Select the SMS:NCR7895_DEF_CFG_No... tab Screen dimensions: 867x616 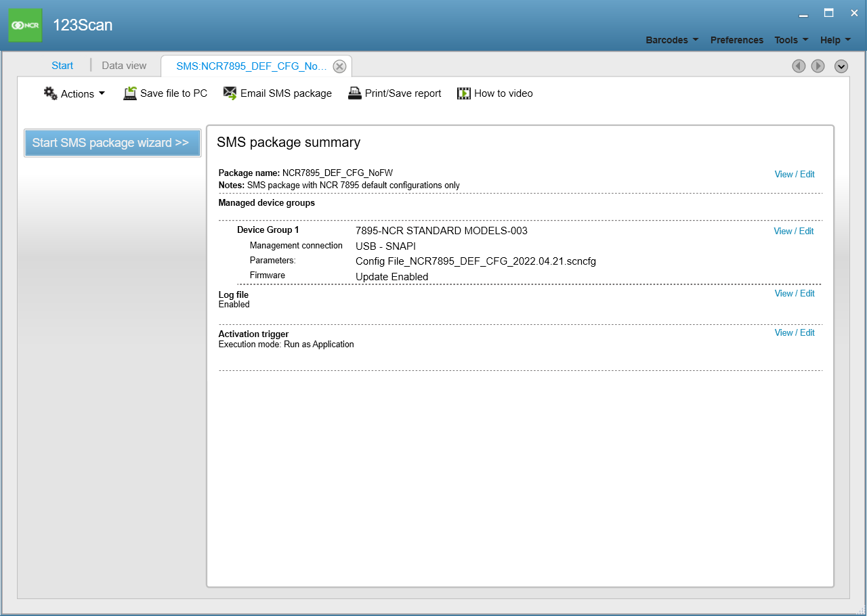(251, 66)
